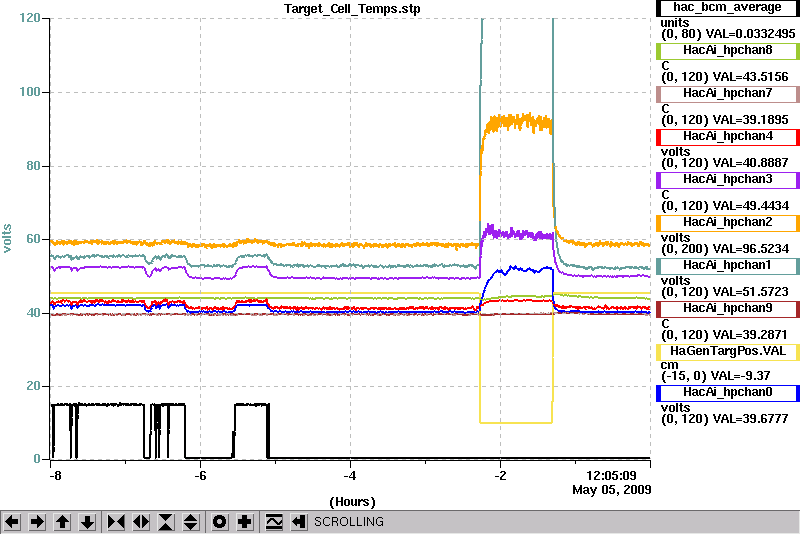Click the value text VAL=40.8887
The height and width of the screenshot is (534, 800).
pos(751,163)
